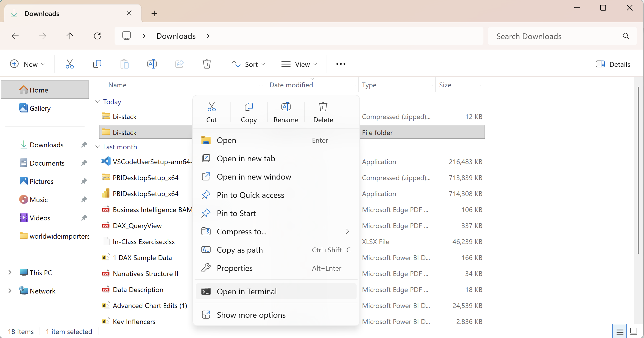Select the Data Description file
This screenshot has width=644, height=338.
(138, 289)
